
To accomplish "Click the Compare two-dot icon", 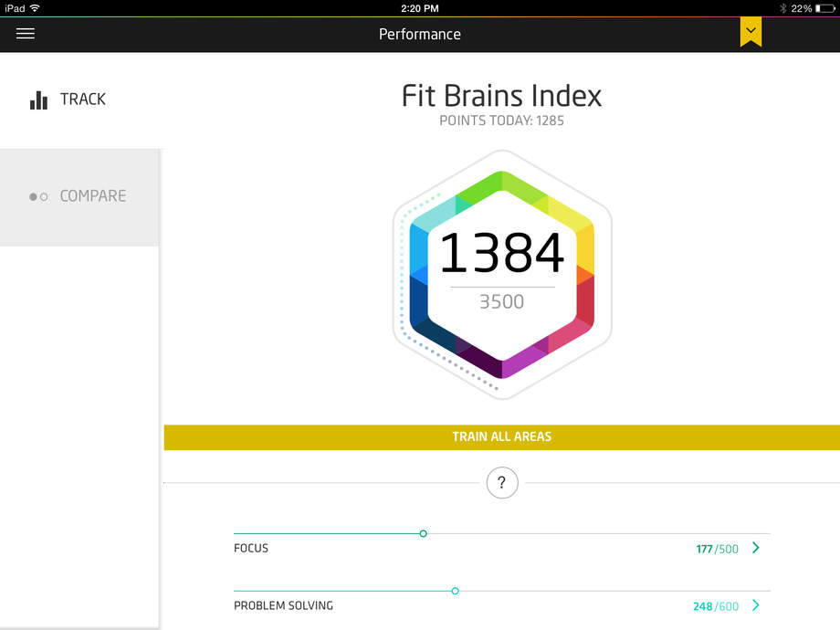I will pos(38,196).
